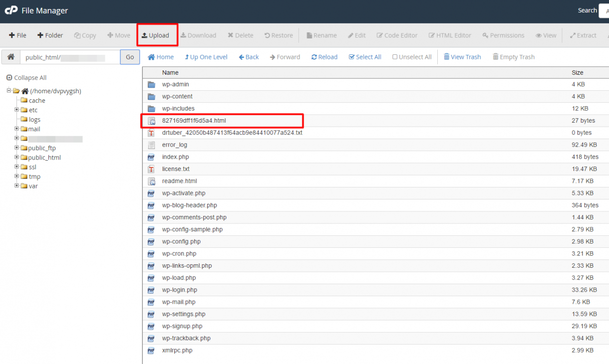Expand the etc folder in tree

[x=16, y=110]
